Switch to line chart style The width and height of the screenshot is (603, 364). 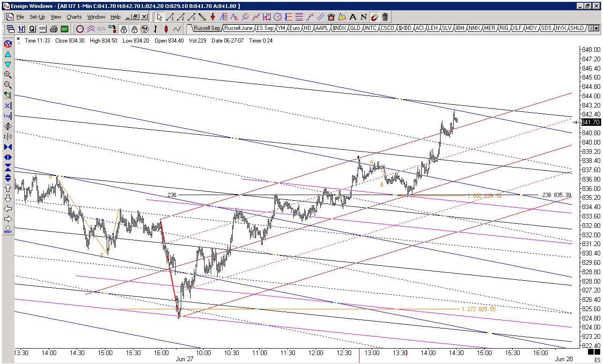click(176, 29)
